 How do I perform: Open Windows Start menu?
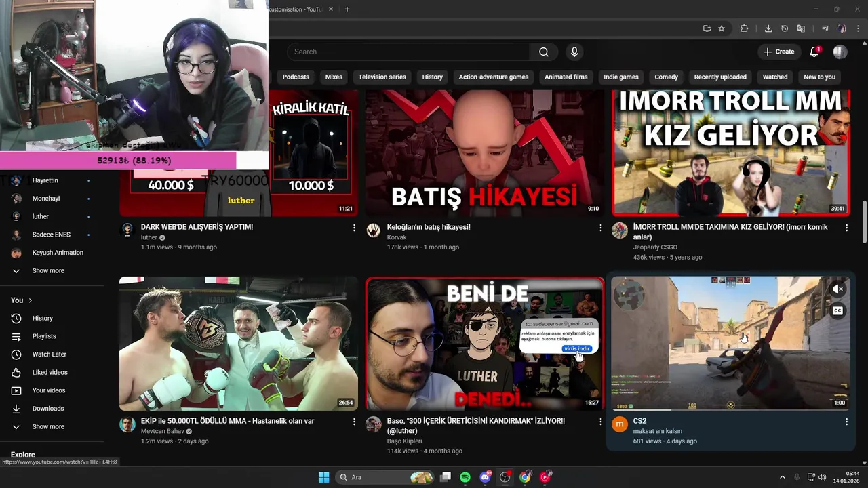(x=324, y=477)
